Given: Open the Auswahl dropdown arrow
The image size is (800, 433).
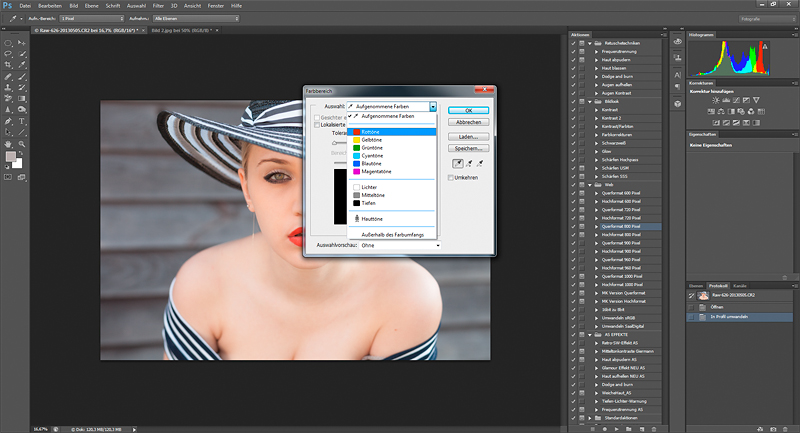Looking at the screenshot, I should (433, 107).
